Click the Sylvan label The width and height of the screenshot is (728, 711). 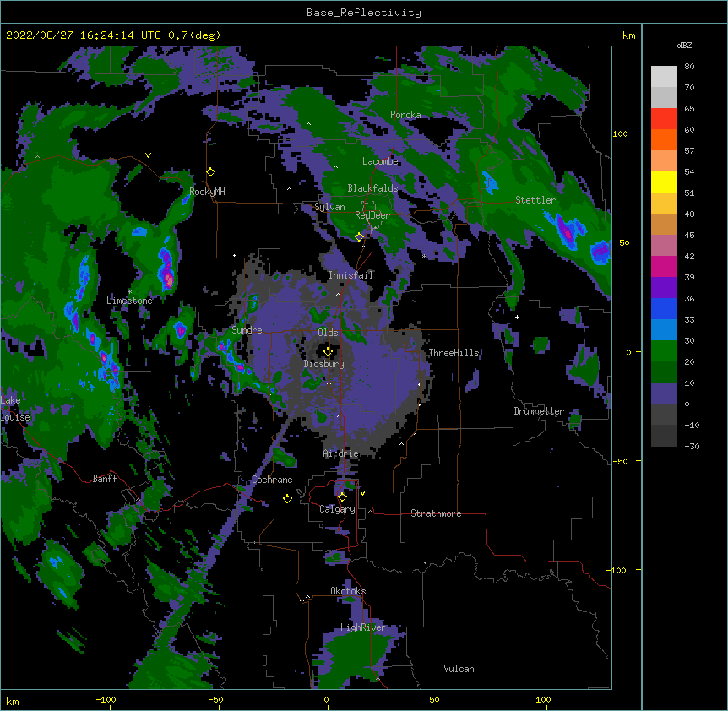[329, 207]
